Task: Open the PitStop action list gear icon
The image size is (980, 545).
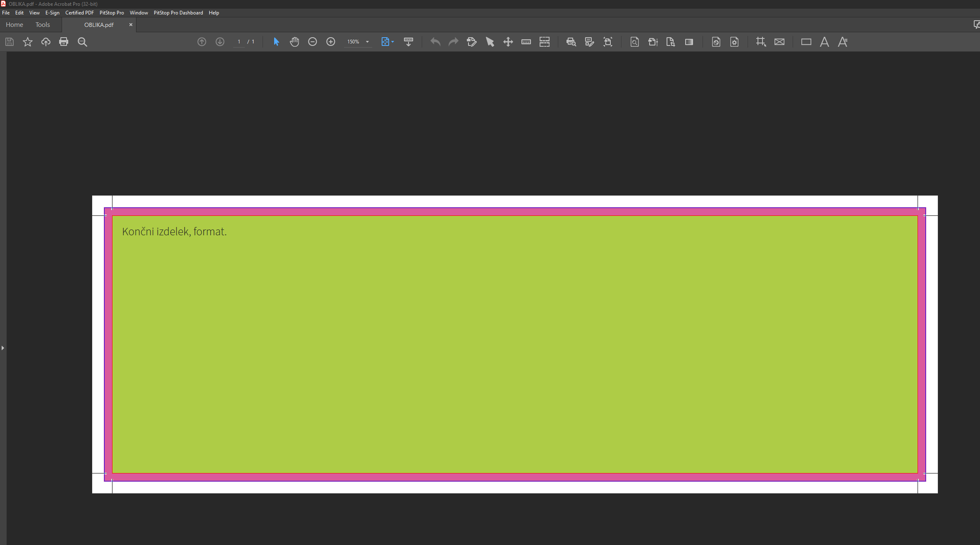Action: coord(734,42)
